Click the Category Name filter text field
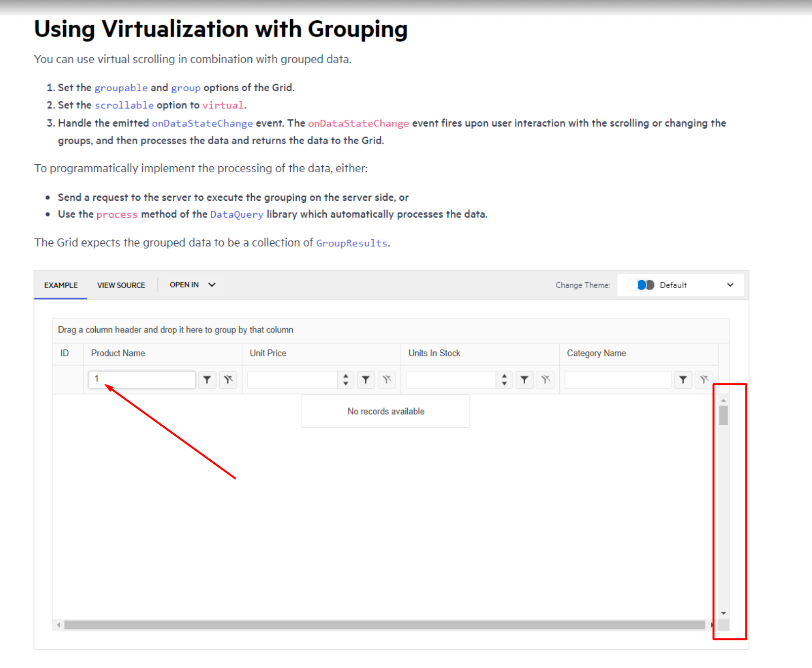This screenshot has width=812, height=668. pos(618,379)
